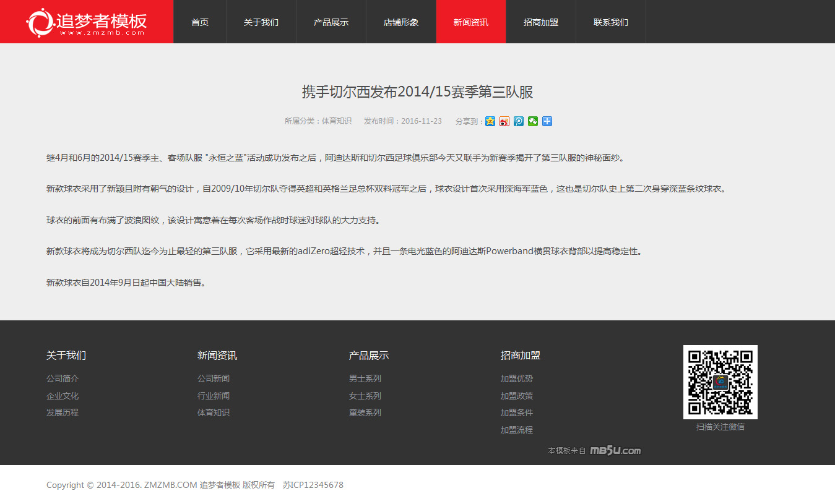835x504 pixels.
Task: Select 招商加盟 in the top navigation
Action: pos(541,22)
